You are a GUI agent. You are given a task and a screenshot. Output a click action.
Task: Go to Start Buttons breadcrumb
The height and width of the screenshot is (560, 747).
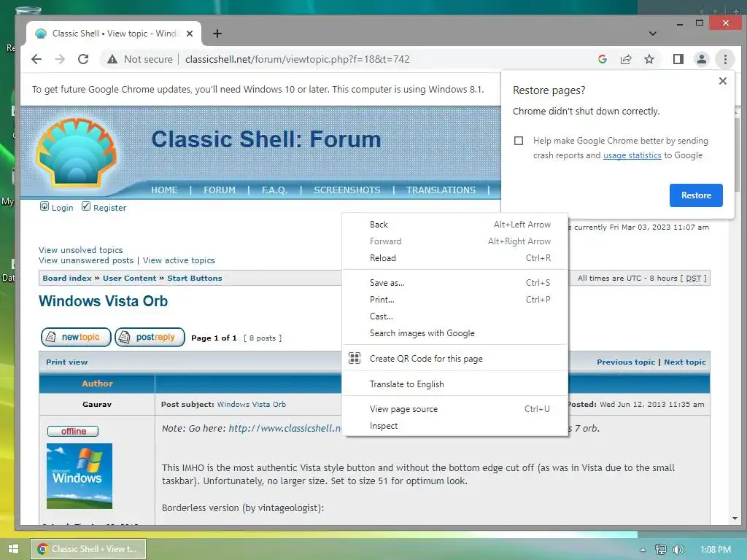pos(194,278)
